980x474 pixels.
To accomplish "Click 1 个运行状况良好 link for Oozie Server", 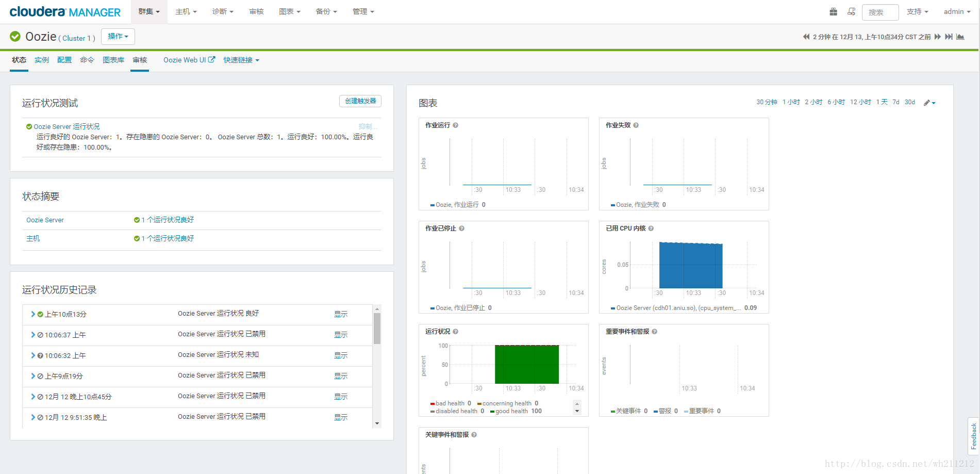I will [168, 220].
